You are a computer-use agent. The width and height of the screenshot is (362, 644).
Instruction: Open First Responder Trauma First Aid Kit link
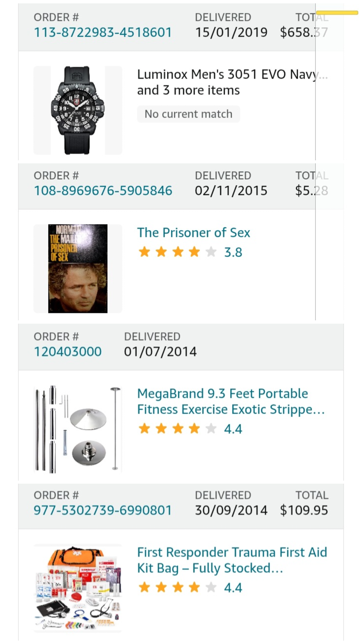(232, 560)
